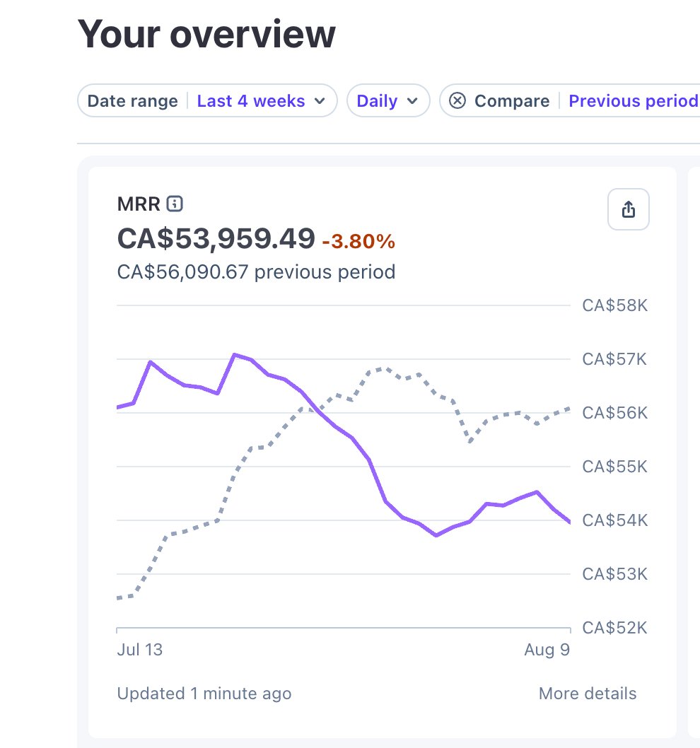Screen dimensions: 700x748
Task: Click the CA$53K axis label
Action: 614,574
